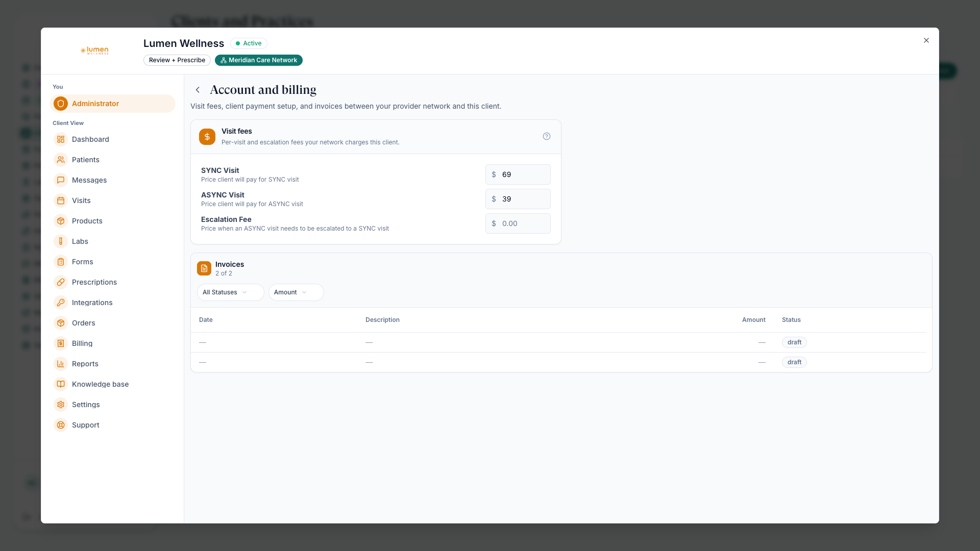Open the All Statuses filter dropdown
The width and height of the screenshot is (980, 551).
click(x=231, y=292)
